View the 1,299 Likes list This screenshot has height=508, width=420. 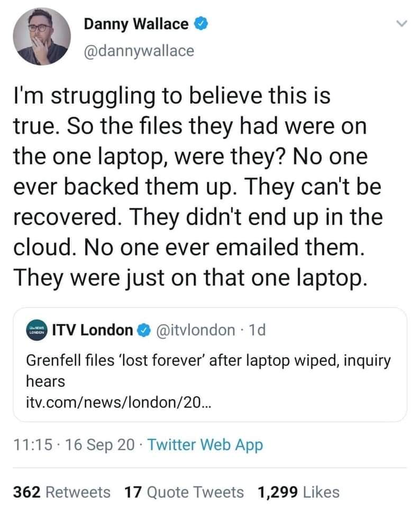[298, 492]
